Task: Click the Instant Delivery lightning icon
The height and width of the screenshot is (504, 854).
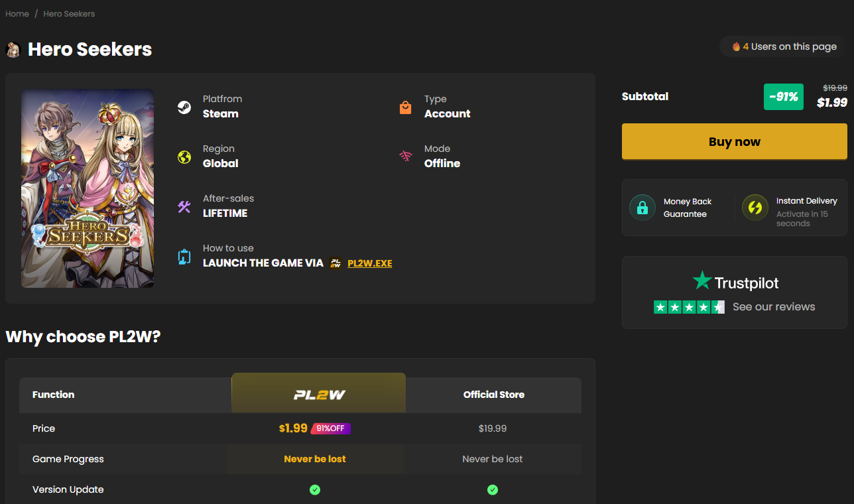Action: click(755, 208)
